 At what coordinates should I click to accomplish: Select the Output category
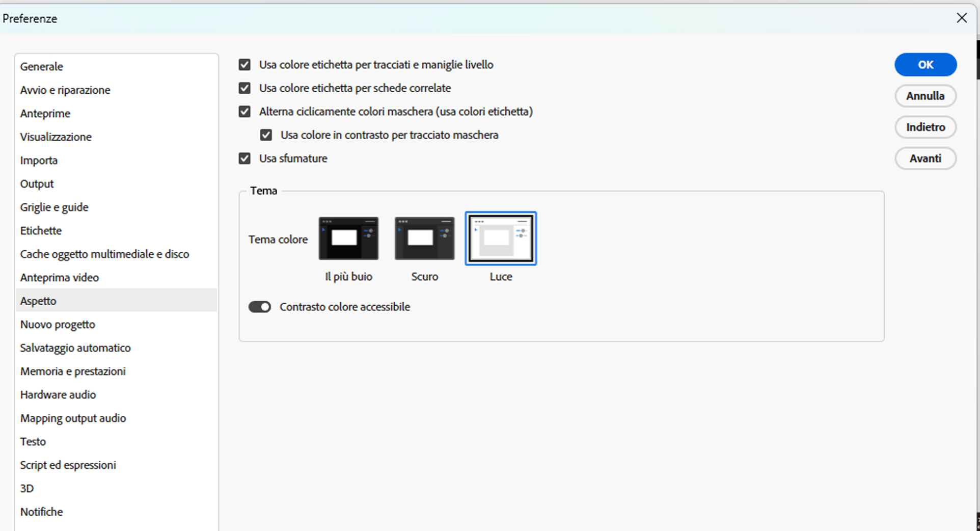(x=116, y=184)
